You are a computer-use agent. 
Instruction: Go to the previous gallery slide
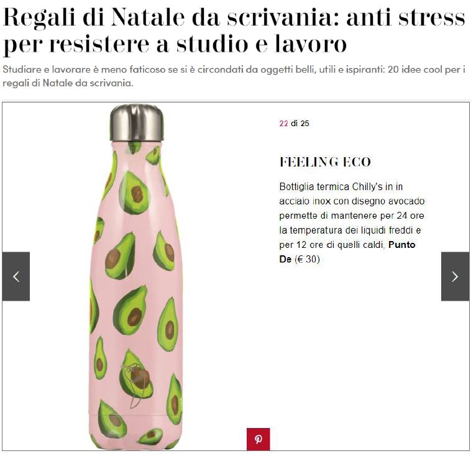(16, 276)
